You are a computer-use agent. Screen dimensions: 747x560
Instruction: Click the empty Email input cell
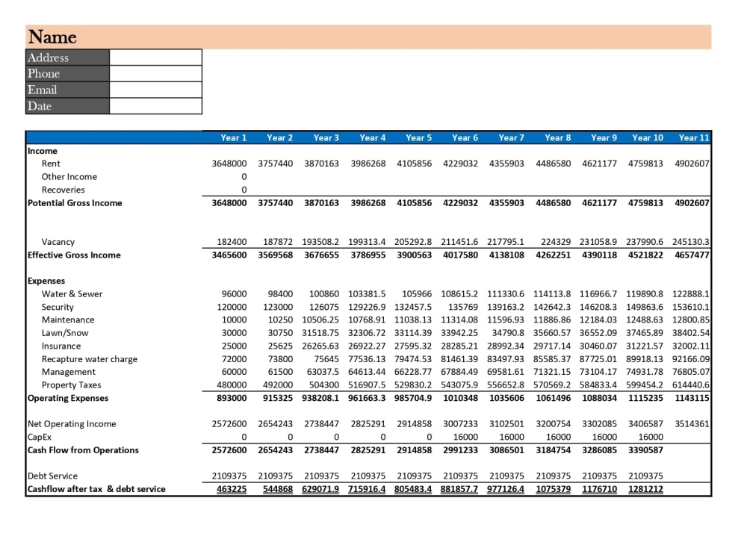coord(156,90)
